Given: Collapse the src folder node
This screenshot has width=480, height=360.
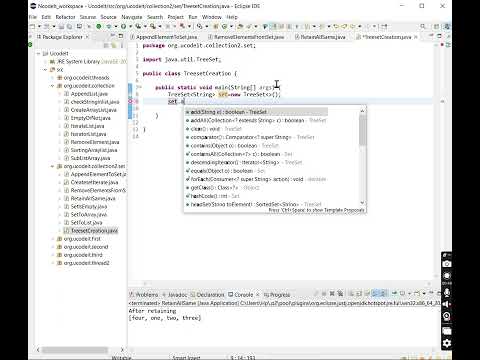Looking at the screenshot, I should tap(45, 70).
